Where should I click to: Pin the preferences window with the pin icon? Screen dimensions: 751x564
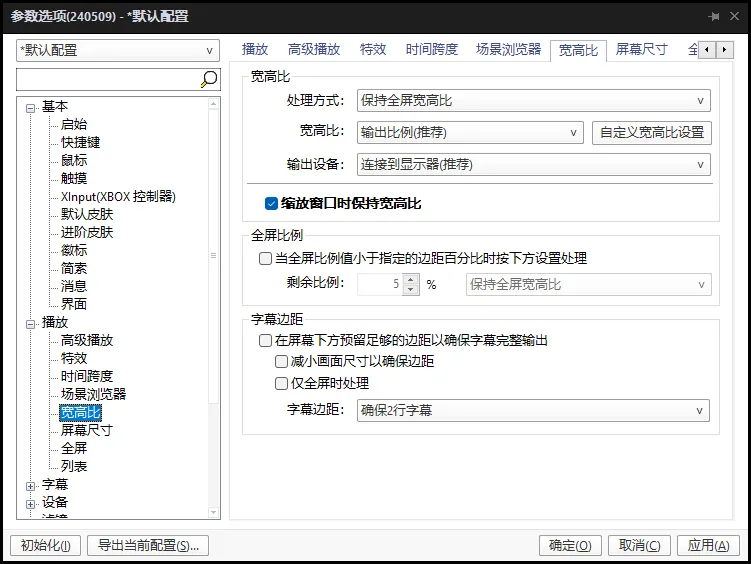pos(714,16)
